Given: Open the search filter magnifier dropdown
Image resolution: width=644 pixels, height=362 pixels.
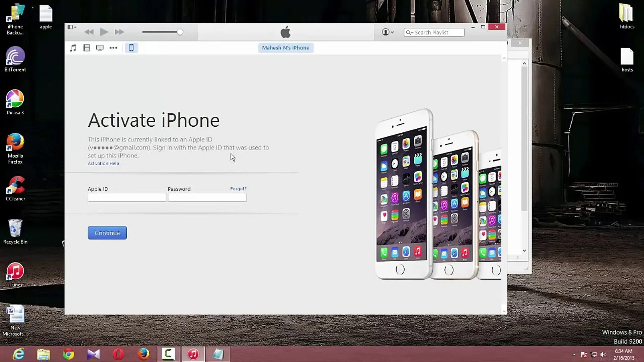Looking at the screenshot, I should coord(410,32).
